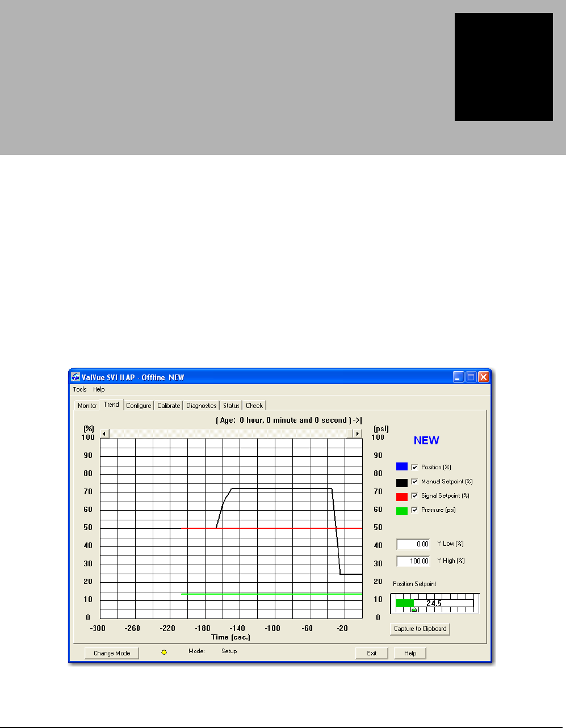
Task: Open the Tools menu
Action: 80,389
